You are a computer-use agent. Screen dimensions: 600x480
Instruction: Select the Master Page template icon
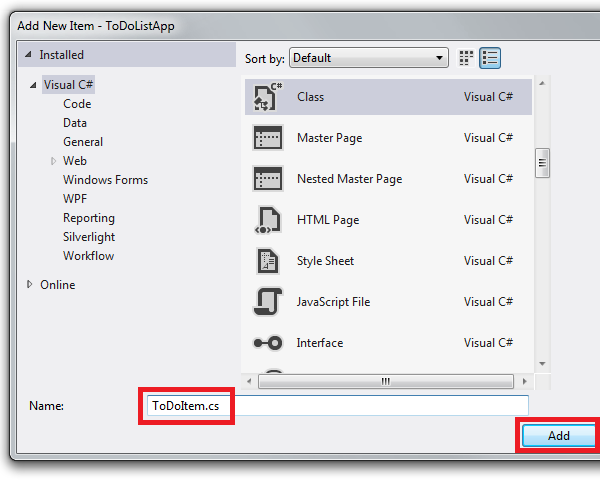click(x=268, y=138)
